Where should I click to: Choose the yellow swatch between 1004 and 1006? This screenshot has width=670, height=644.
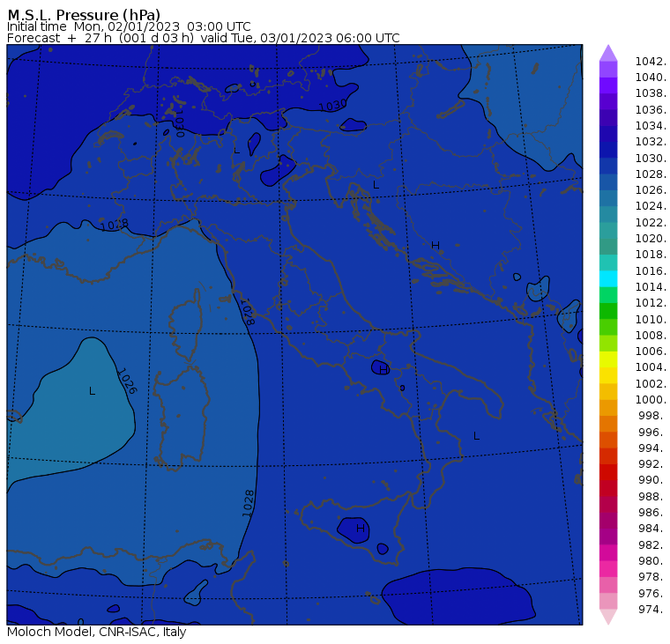(x=608, y=359)
